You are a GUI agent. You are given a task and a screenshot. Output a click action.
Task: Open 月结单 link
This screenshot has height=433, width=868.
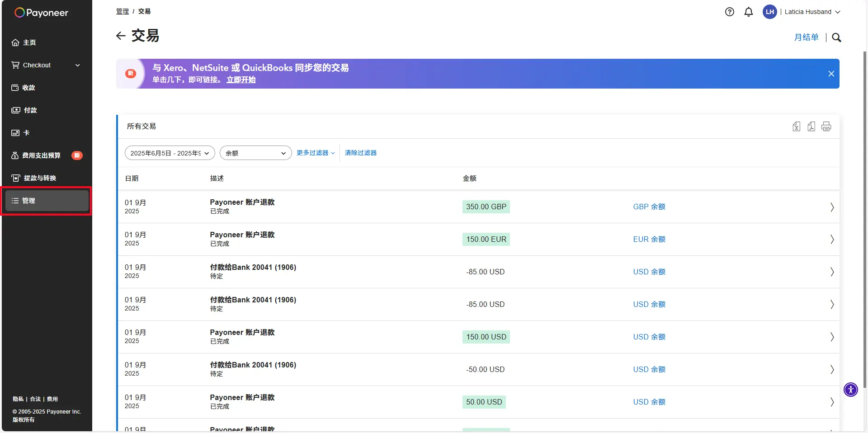tap(807, 38)
